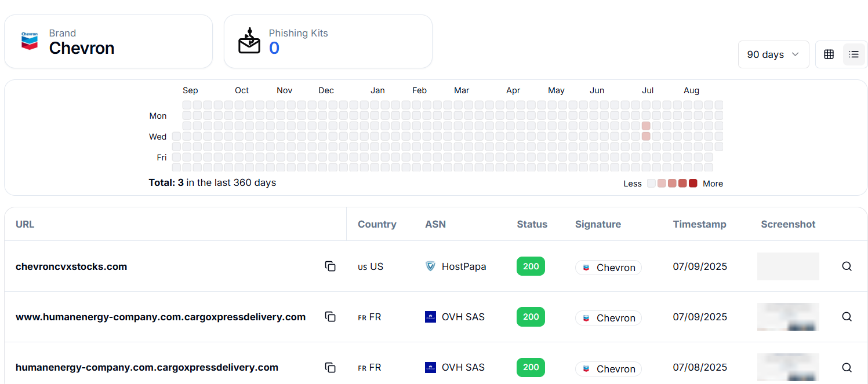Image resolution: width=868 pixels, height=384 pixels.
Task: Open www.humanenergy-company.com.cargoxpressdelivery.com URL entry
Action: click(x=161, y=317)
